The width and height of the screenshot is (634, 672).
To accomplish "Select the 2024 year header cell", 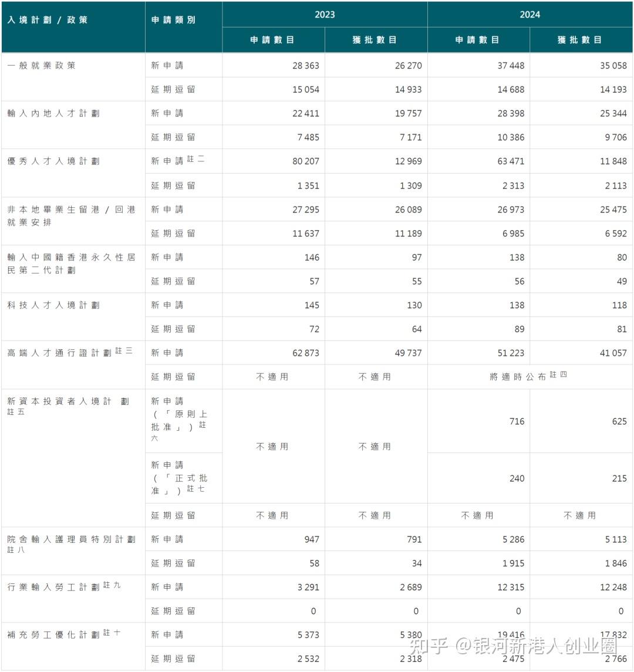I will 530,15.
